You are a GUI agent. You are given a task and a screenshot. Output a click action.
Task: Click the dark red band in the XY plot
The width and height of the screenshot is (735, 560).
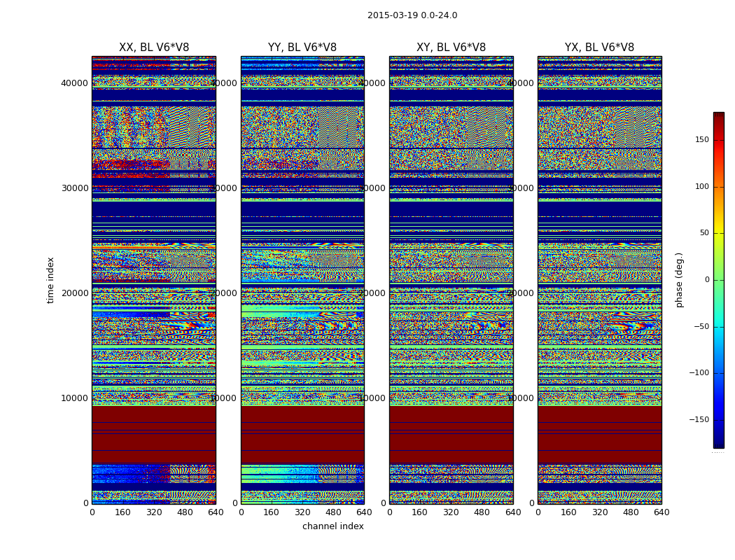tap(451, 435)
